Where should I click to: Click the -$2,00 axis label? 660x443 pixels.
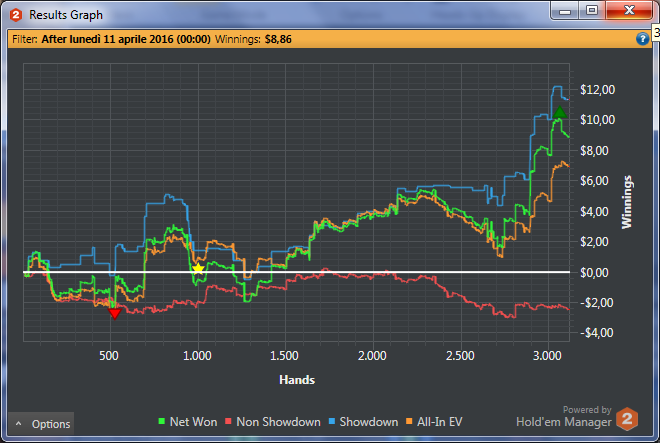[597, 303]
